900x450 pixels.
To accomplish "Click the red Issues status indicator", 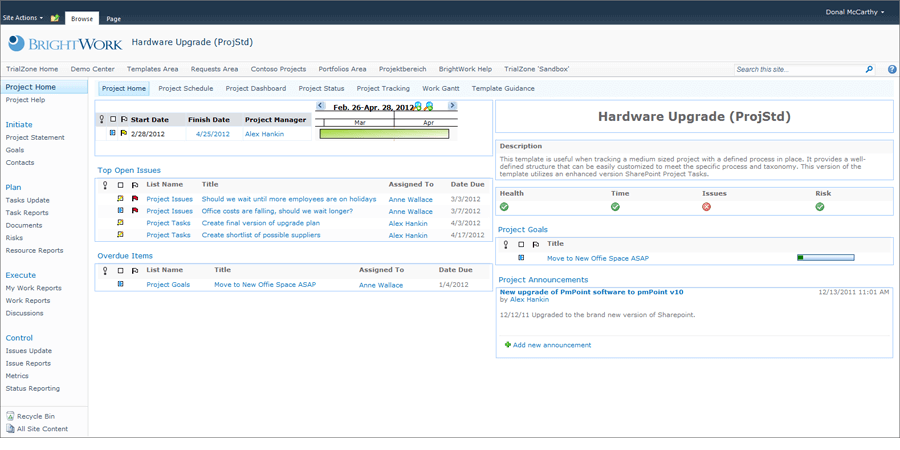I will [x=707, y=207].
